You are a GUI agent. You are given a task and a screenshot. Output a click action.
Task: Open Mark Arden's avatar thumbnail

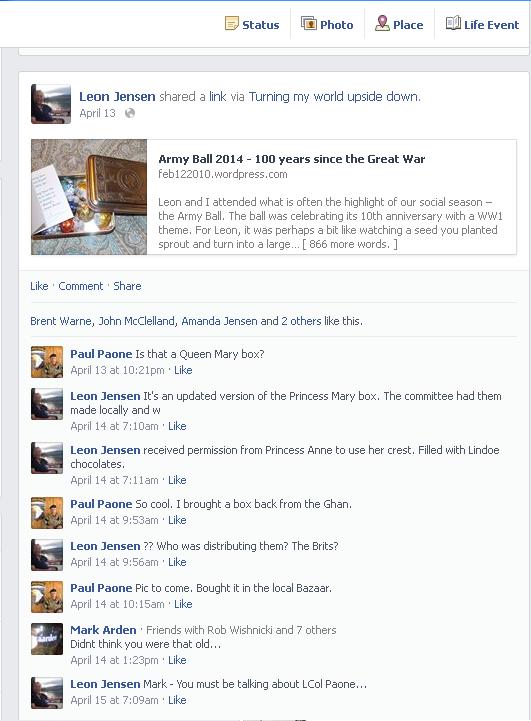47,639
